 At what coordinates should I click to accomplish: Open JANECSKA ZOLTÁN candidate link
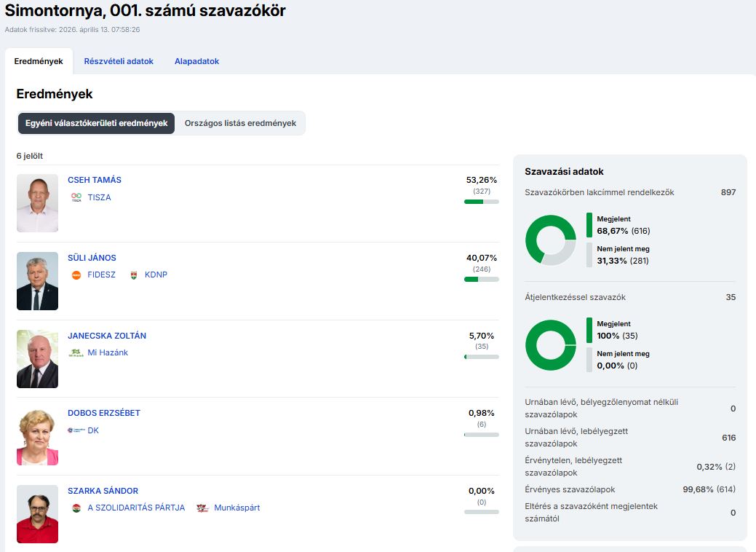tap(107, 336)
